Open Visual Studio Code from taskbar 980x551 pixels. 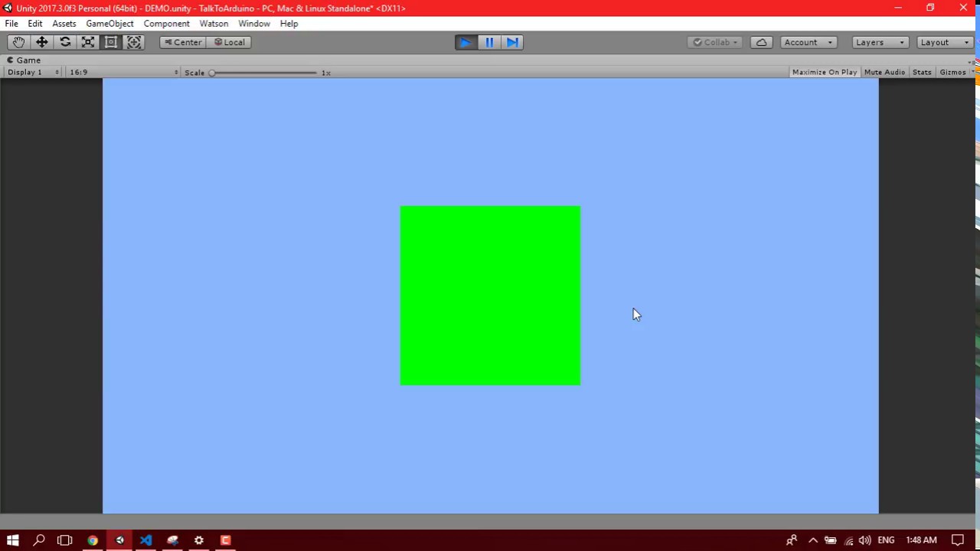[145, 540]
